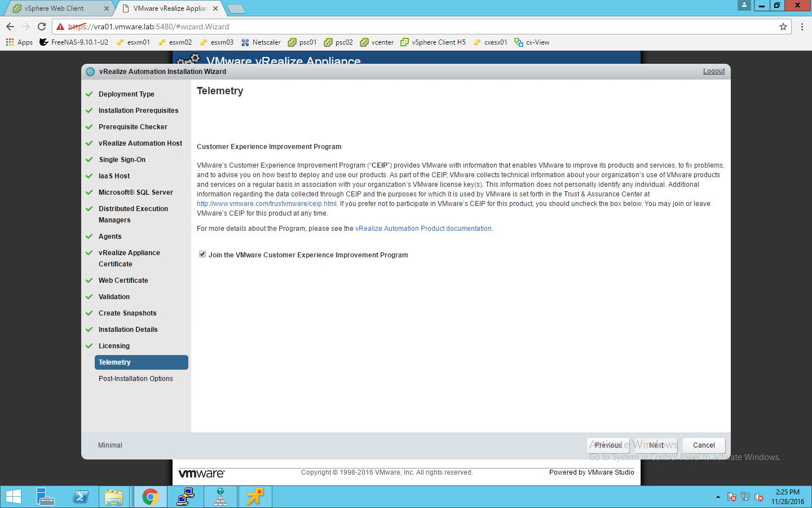Go to Distributed Execution Managers step
This screenshot has width=812, height=508.
point(133,214)
